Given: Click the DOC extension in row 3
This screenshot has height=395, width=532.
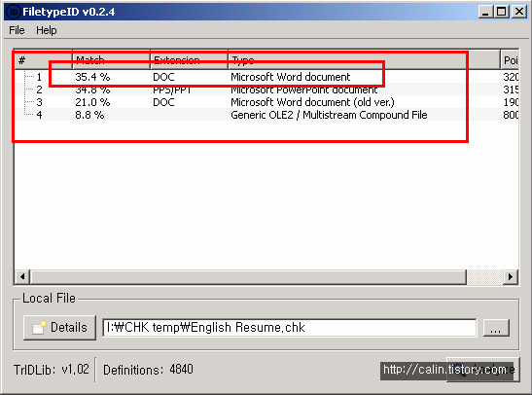Looking at the screenshot, I should tap(163, 102).
